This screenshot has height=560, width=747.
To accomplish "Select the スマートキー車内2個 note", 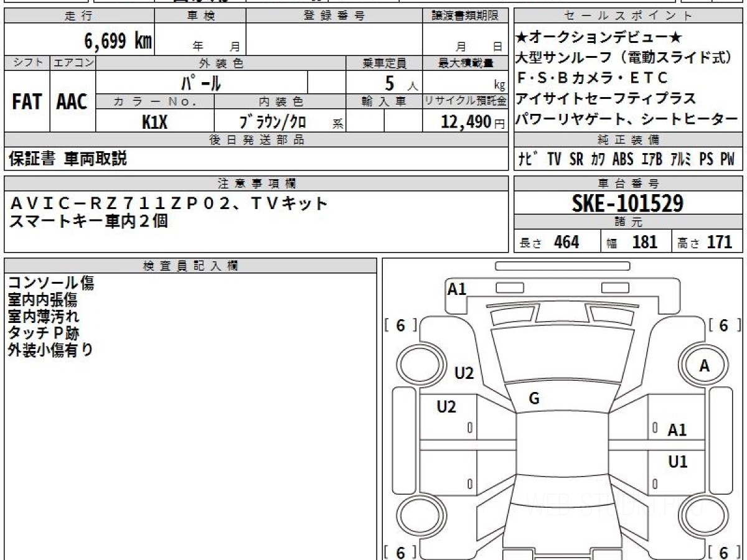I will coord(88,221).
